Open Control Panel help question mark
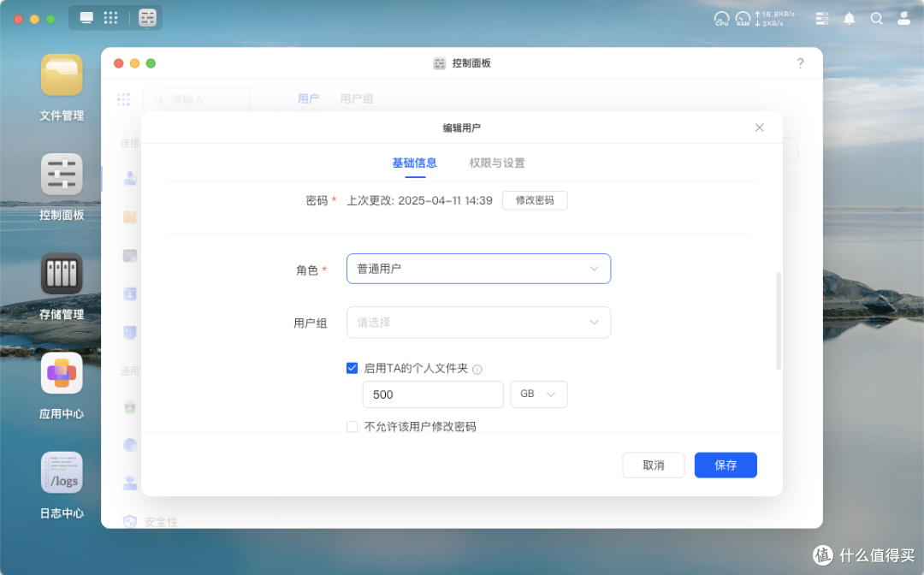 [x=800, y=63]
